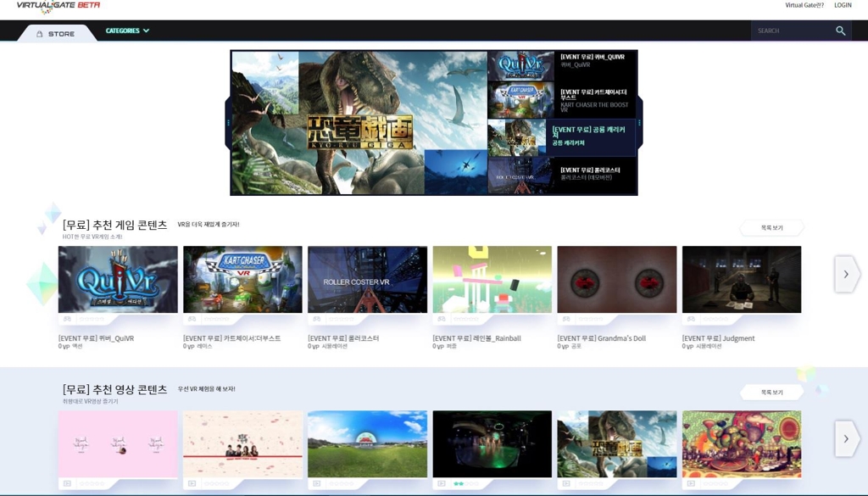Click video icon under colorful mushroom video thumbnail
This screenshot has width=868, height=496.
691,484
